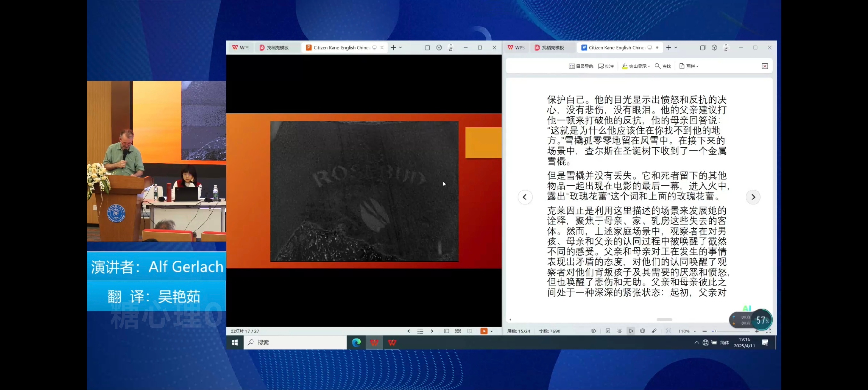This screenshot has height=390, width=868.
Task: Go to the next page with the right arrow circle
Action: (x=753, y=197)
